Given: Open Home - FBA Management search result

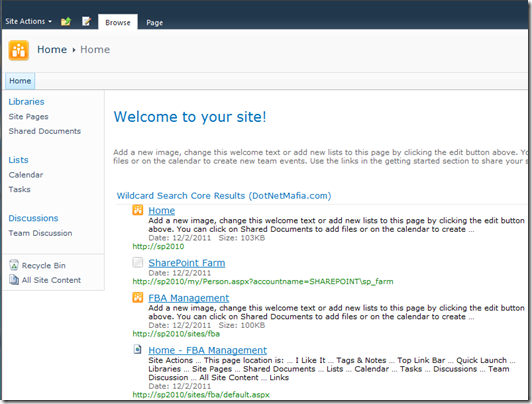Looking at the screenshot, I should [x=208, y=350].
